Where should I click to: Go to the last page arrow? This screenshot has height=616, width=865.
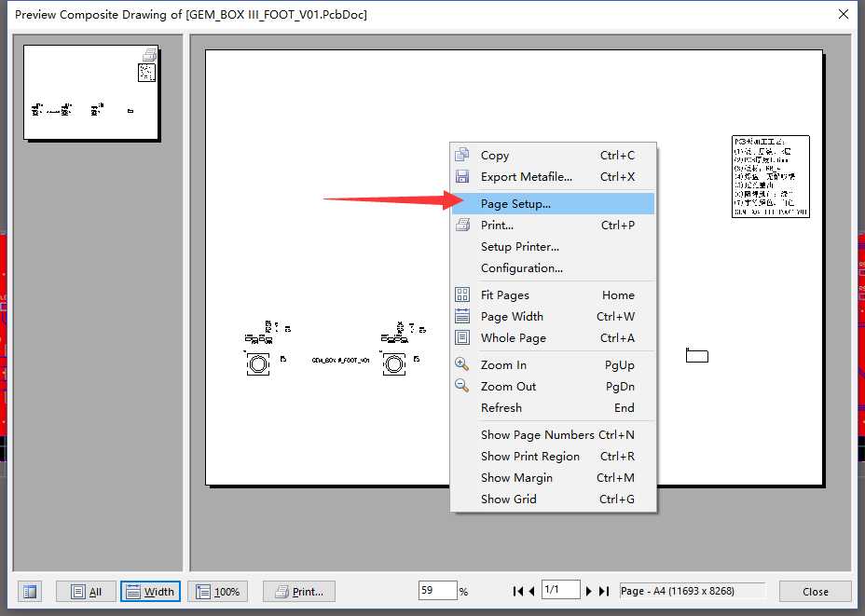[604, 591]
